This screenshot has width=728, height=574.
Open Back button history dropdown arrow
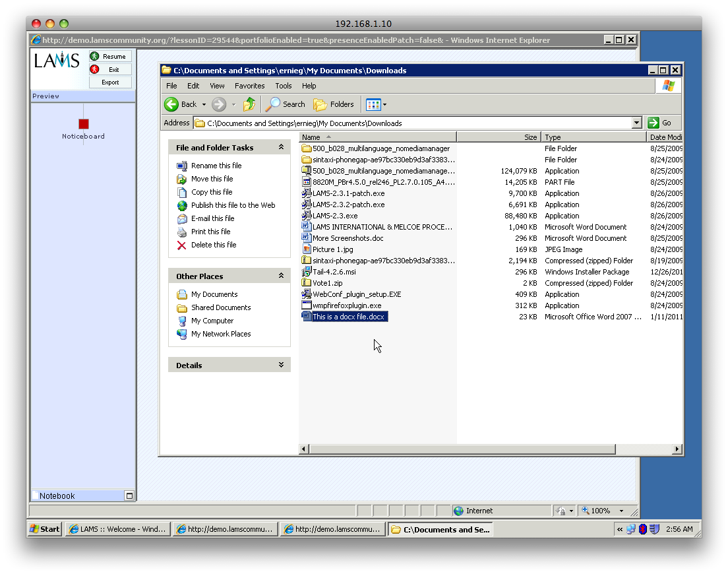click(204, 104)
